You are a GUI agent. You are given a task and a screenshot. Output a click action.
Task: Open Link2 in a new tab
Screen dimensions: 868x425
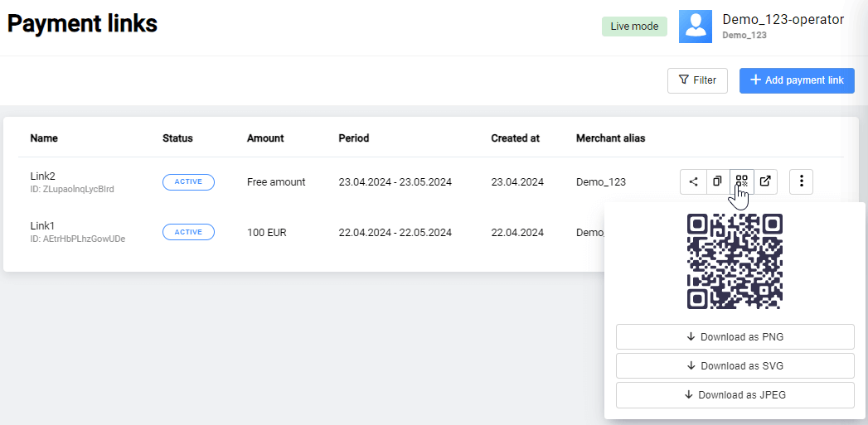[765, 181]
